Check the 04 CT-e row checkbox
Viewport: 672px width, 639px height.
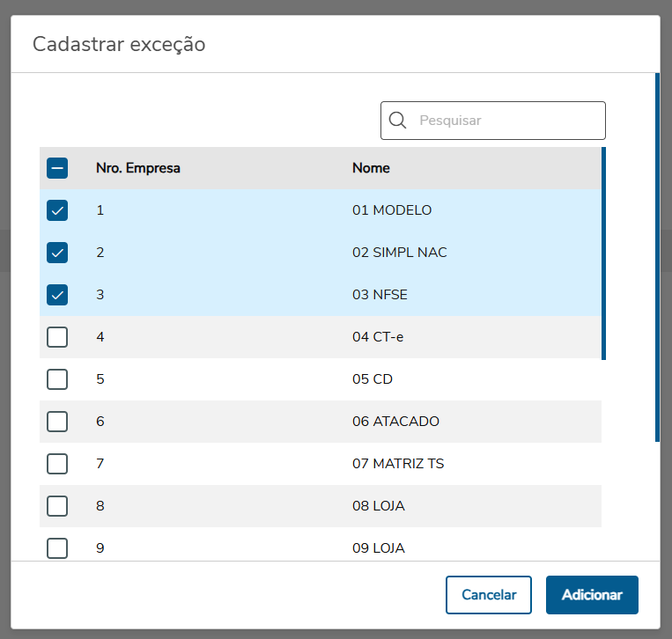(x=57, y=337)
